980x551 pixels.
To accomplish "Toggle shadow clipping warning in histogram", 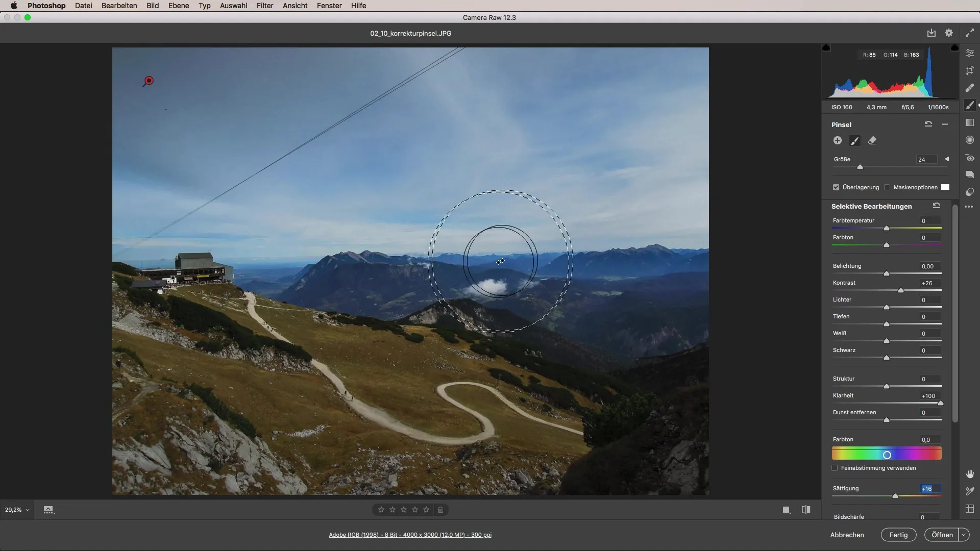I will [x=826, y=47].
